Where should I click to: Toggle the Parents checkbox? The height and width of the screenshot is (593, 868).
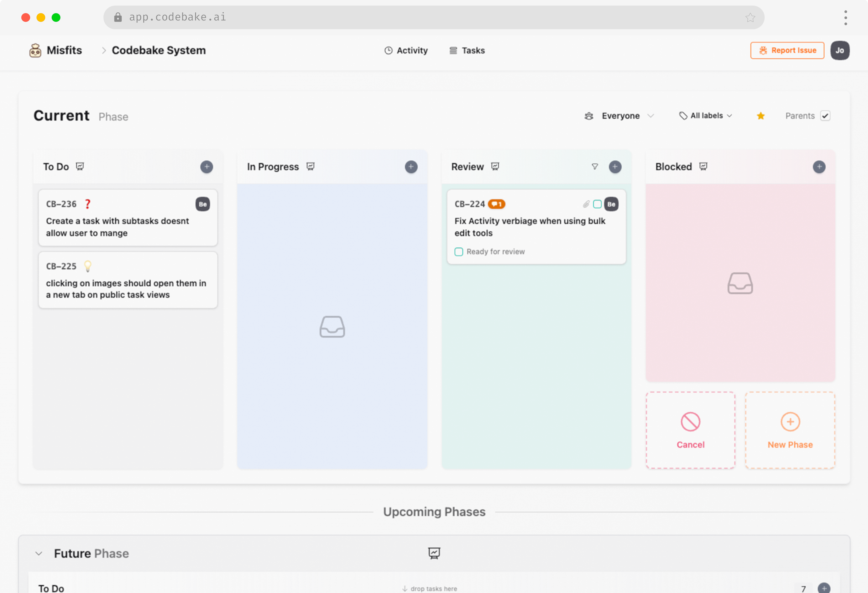(825, 116)
